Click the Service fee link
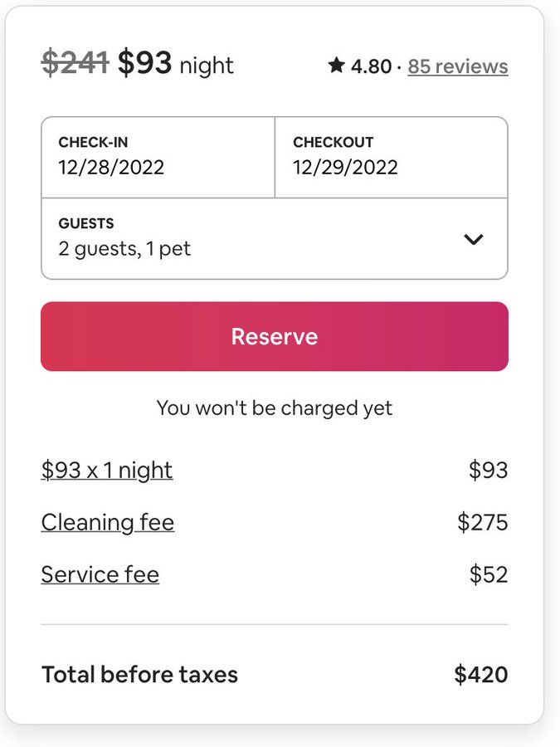The width and height of the screenshot is (560, 747). coord(100,574)
